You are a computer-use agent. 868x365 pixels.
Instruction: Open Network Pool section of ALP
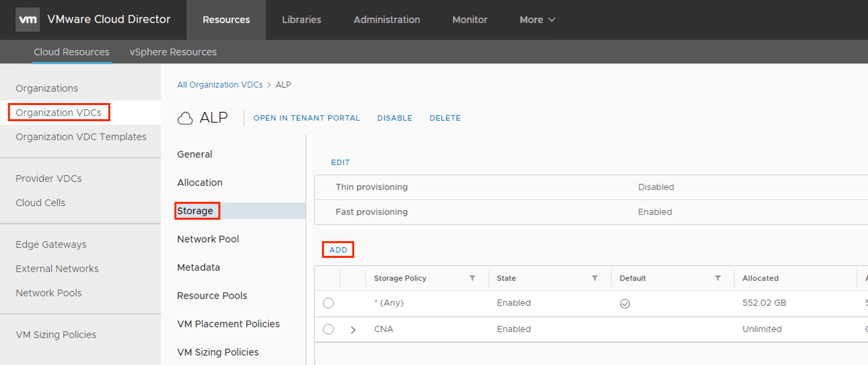coord(208,239)
